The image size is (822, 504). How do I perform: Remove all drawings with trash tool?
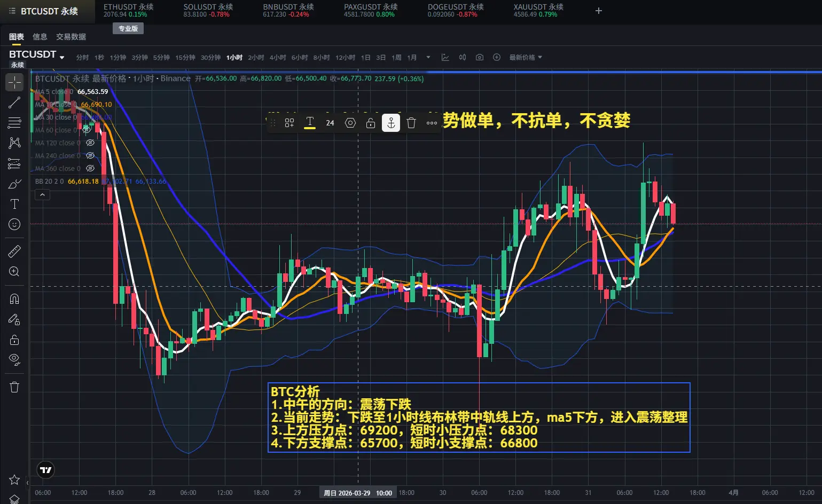point(14,387)
